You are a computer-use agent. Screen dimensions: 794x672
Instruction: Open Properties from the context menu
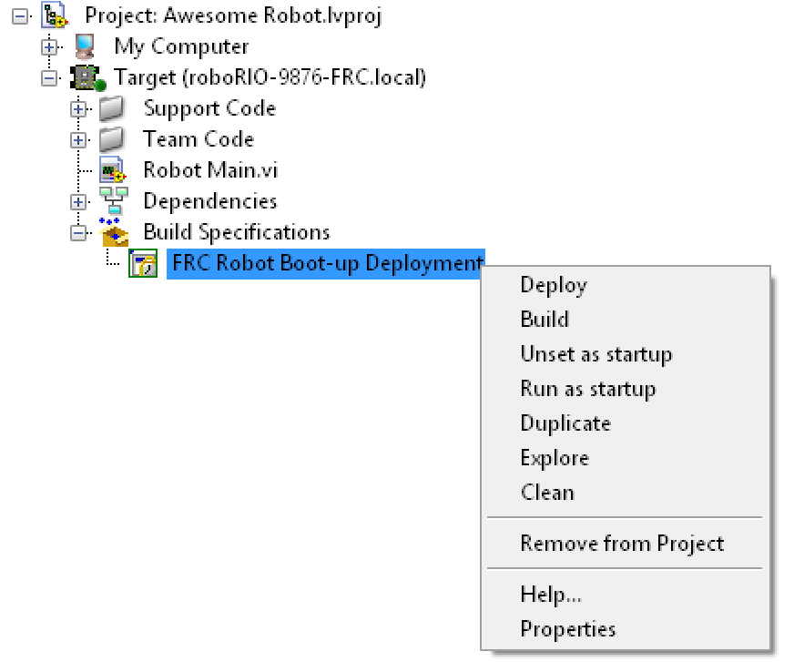tap(568, 629)
